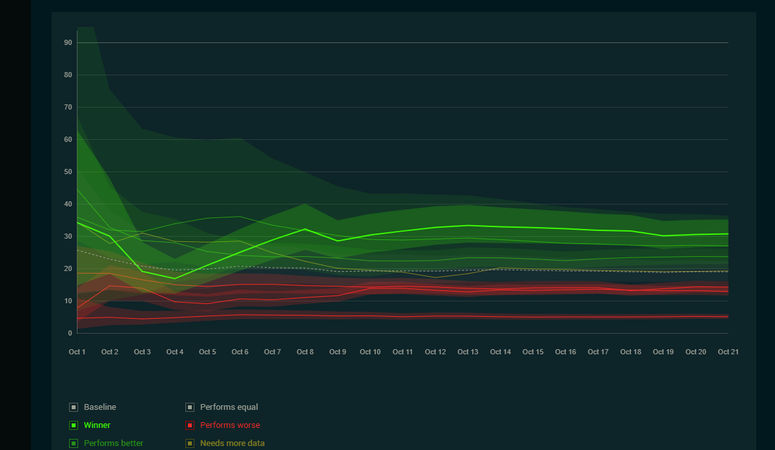
Task: Toggle the Baseline legend checkbox
Action: (x=74, y=407)
